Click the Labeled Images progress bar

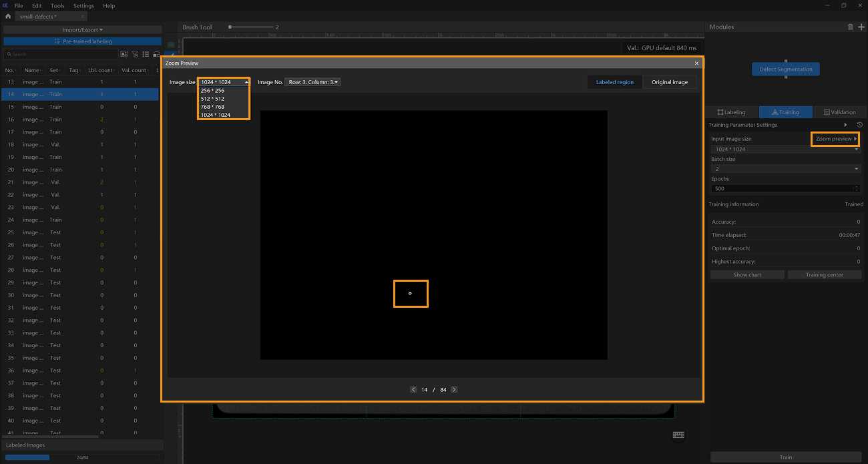click(x=82, y=457)
